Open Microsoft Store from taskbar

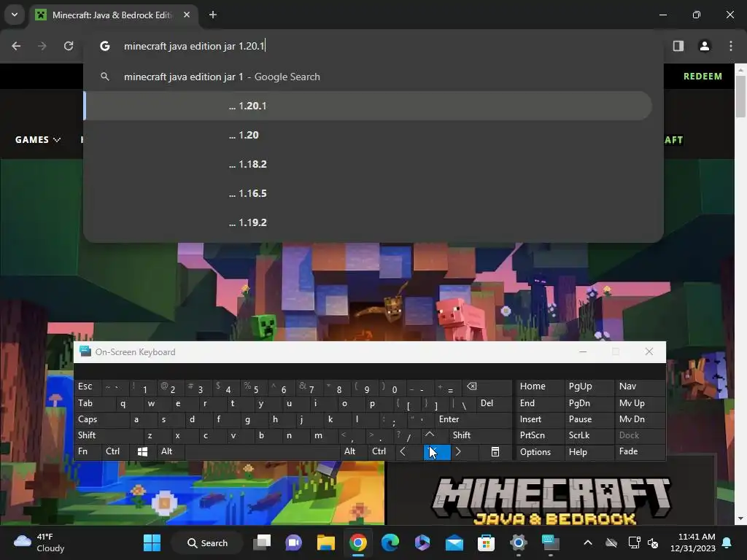486,542
